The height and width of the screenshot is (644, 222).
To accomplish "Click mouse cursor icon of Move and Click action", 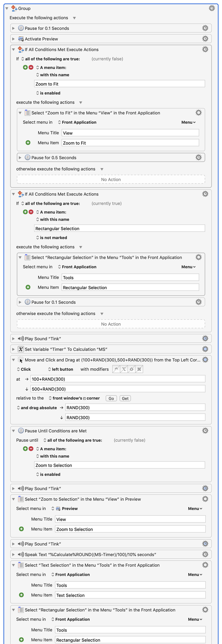I will [x=21, y=360].
